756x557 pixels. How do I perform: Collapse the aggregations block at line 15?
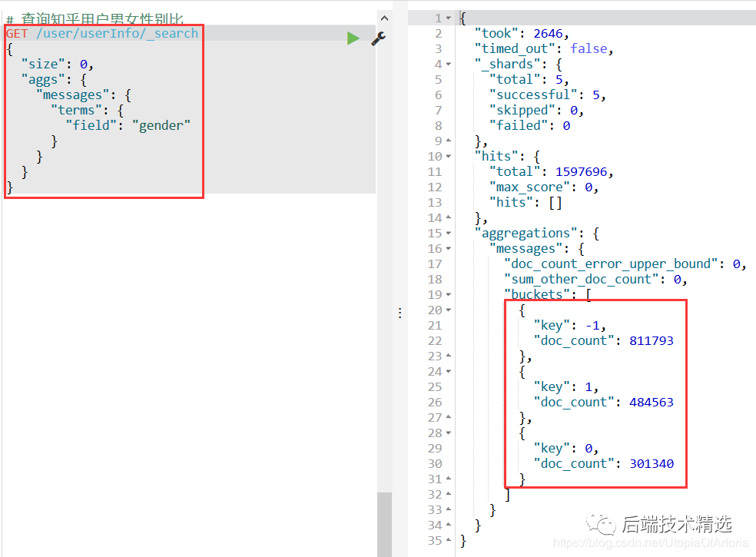click(449, 234)
